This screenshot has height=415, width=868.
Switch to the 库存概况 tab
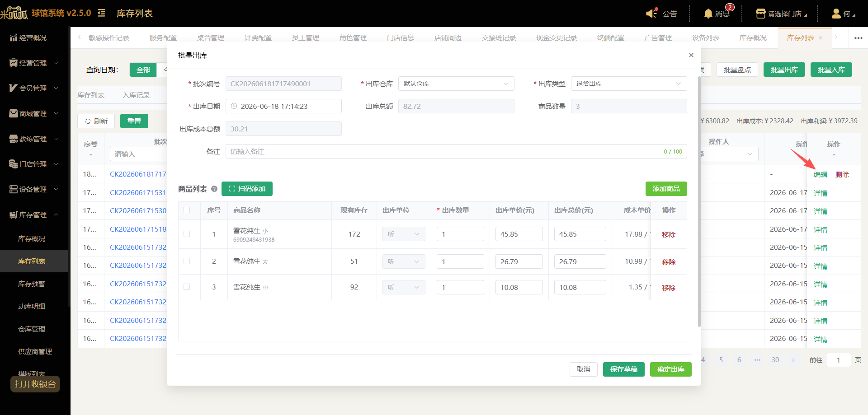pos(753,38)
